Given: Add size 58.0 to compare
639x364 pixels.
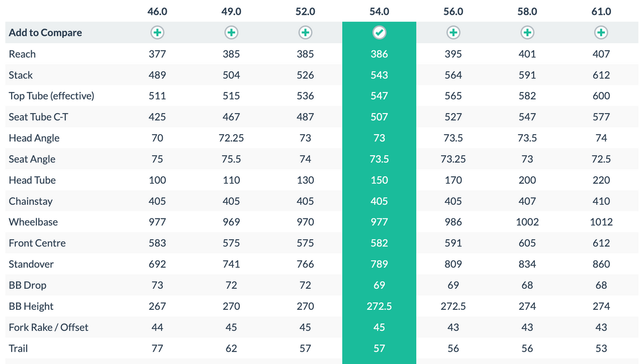Looking at the screenshot, I should (x=527, y=33).
